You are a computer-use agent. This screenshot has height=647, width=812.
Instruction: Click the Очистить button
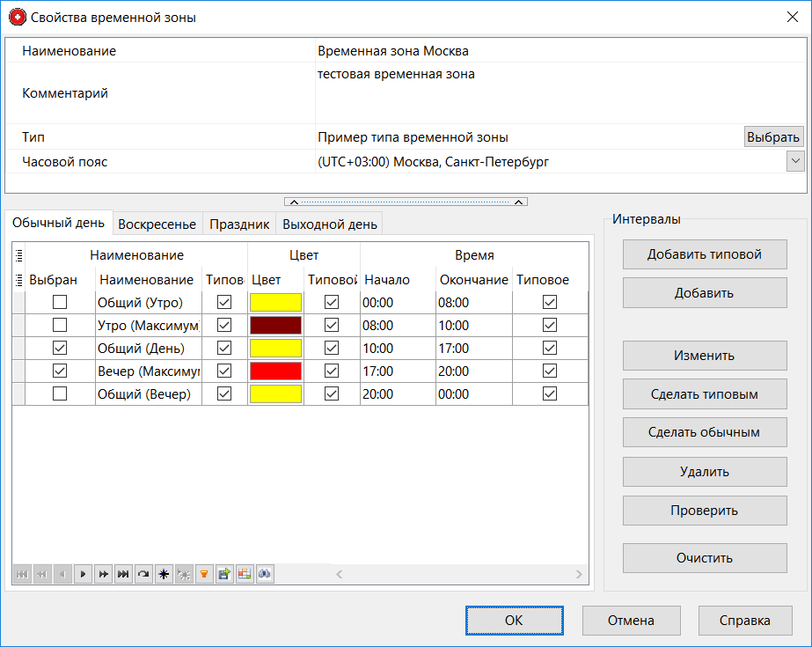coord(704,557)
